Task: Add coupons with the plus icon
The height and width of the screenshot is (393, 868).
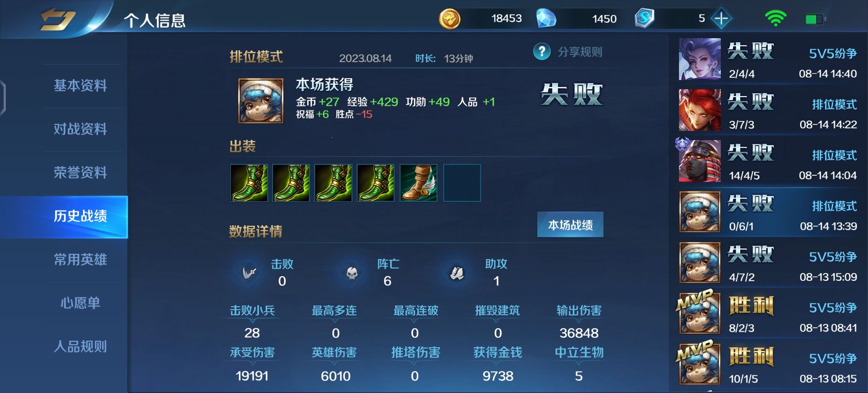Action: coord(721,19)
